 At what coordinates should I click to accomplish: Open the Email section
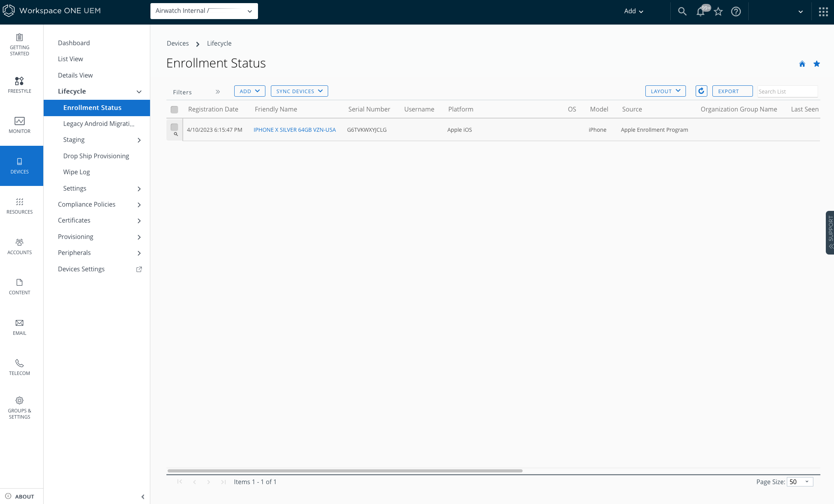tap(19, 327)
